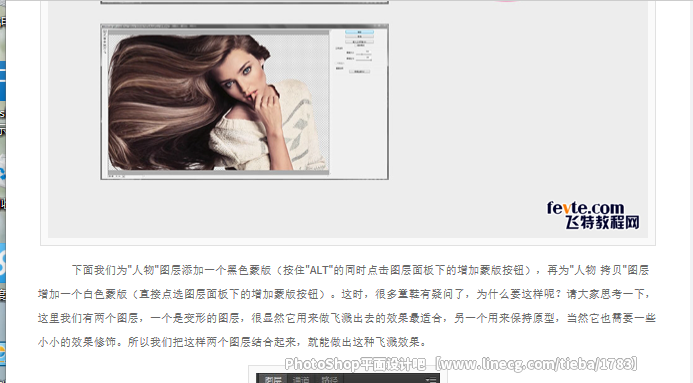The image size is (693, 383).
Task: Select the 通道 tab in the bottom panel image
Action: [301, 379]
